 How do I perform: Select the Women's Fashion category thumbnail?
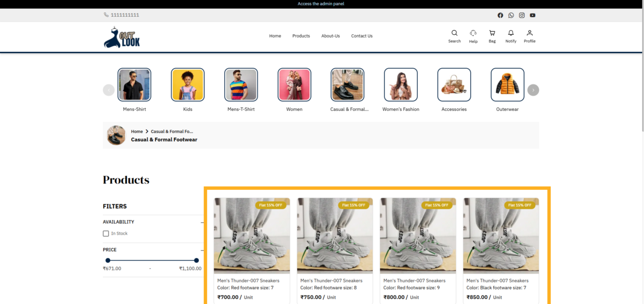[400, 84]
